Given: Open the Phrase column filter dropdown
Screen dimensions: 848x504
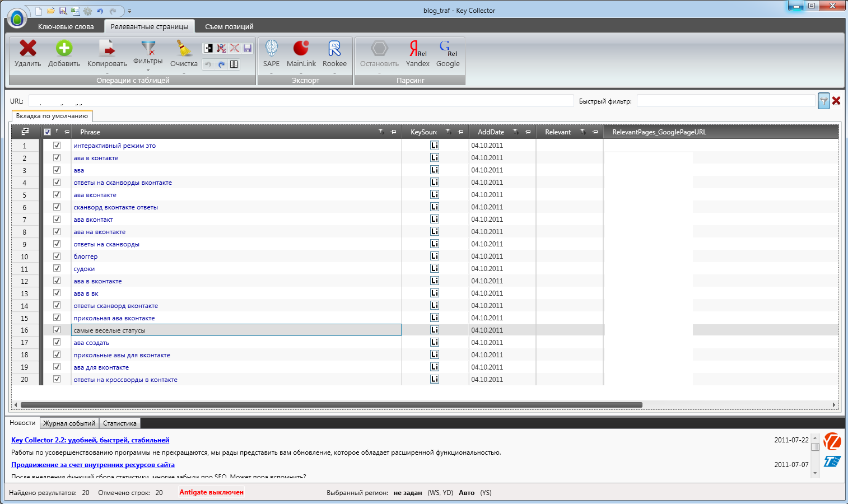Looking at the screenshot, I should click(x=381, y=132).
